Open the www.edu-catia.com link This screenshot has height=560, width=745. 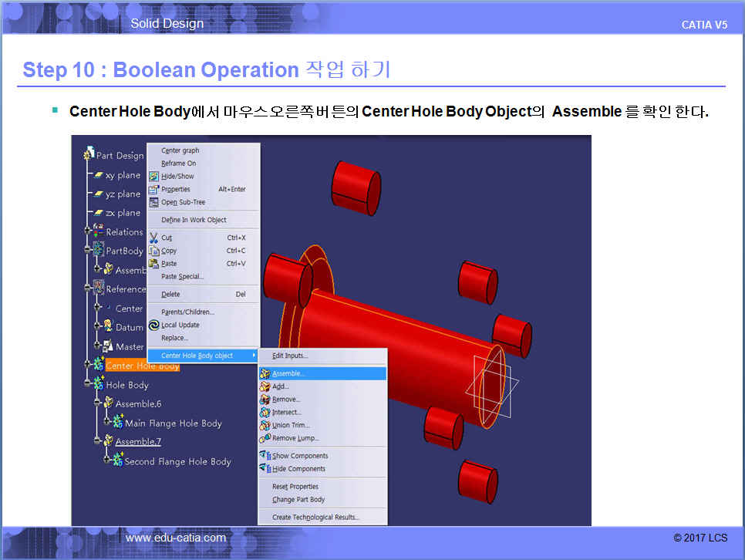[x=176, y=538]
